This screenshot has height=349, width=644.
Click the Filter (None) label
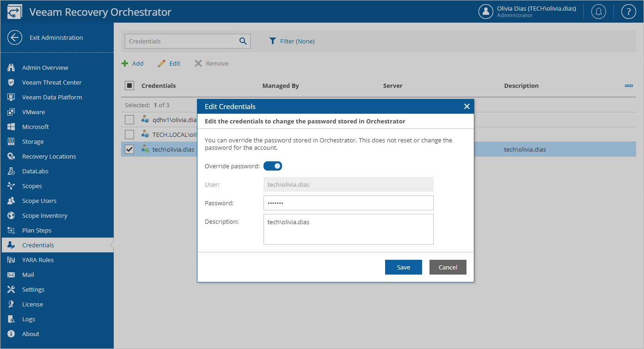coord(297,41)
